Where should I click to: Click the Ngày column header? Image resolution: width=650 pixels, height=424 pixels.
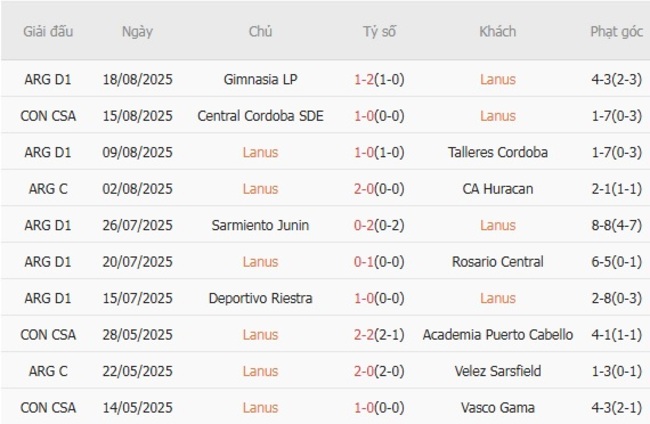pyautogui.click(x=137, y=31)
